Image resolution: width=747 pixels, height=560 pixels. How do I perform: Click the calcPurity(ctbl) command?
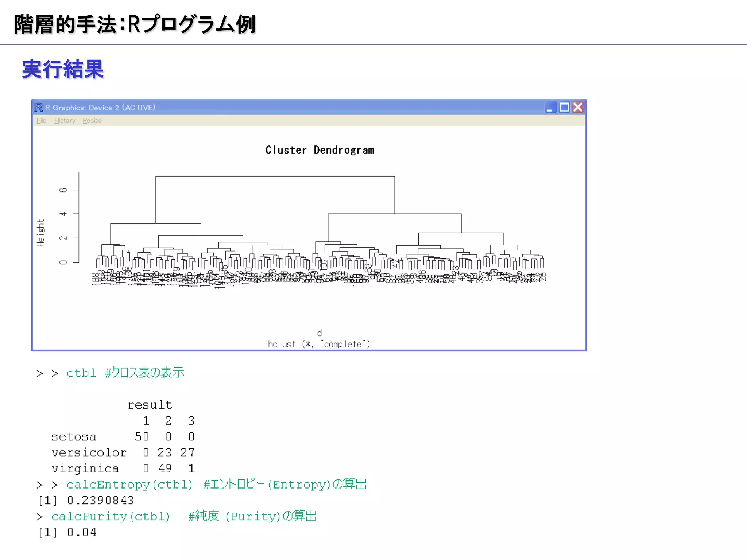pyautogui.click(x=111, y=517)
